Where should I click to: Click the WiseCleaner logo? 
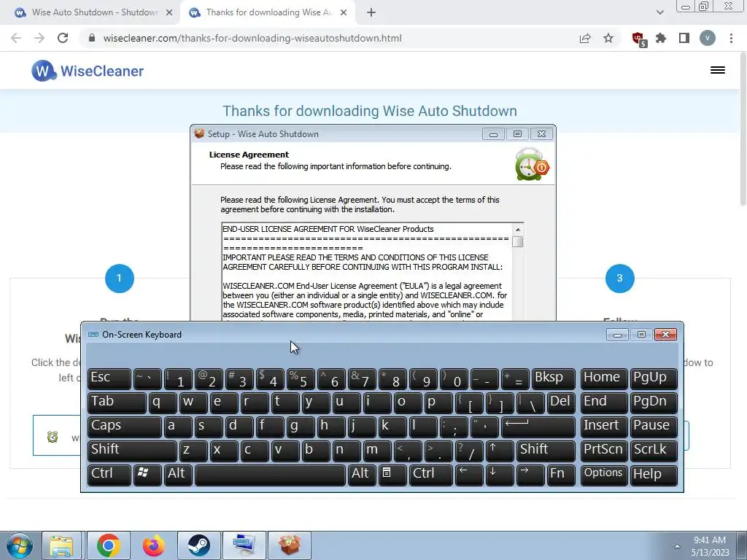pos(88,71)
